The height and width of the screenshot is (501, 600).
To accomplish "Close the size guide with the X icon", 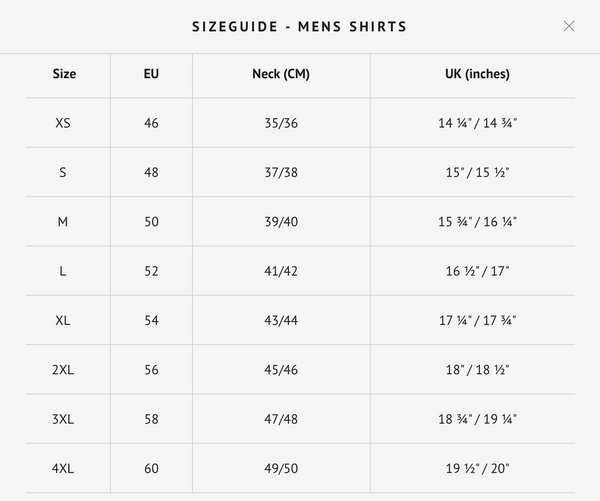I will [569, 26].
